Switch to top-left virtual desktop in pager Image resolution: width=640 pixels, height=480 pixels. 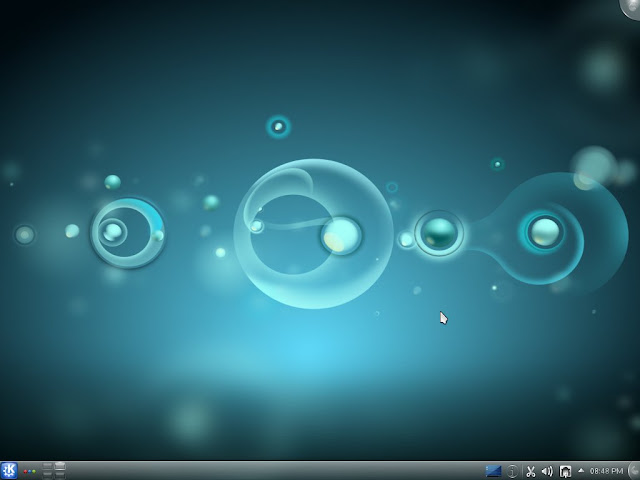(47, 466)
